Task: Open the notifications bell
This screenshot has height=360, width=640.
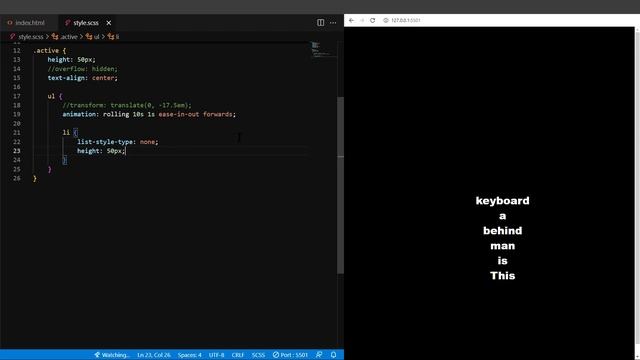Action: point(333,355)
